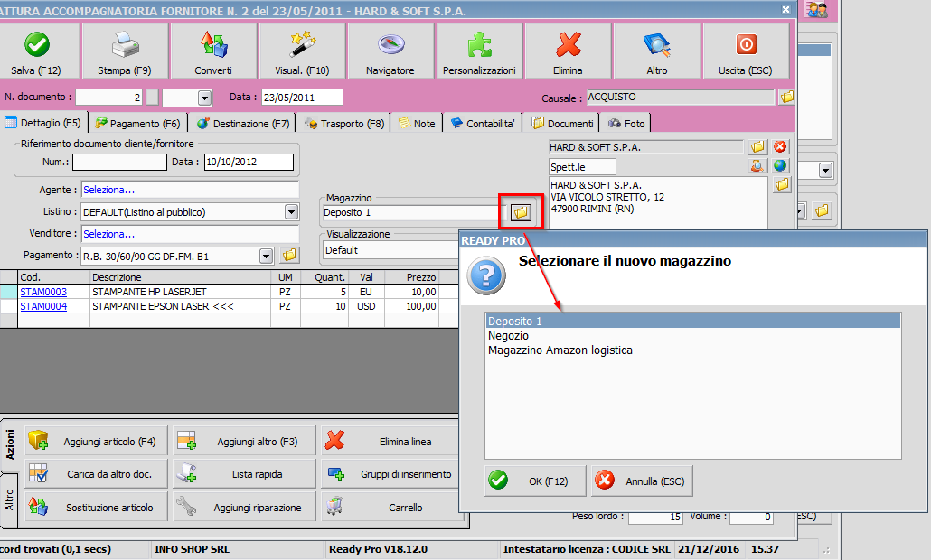The image size is (931, 560).
Task: Open the Altro toolbar button
Action: click(657, 51)
